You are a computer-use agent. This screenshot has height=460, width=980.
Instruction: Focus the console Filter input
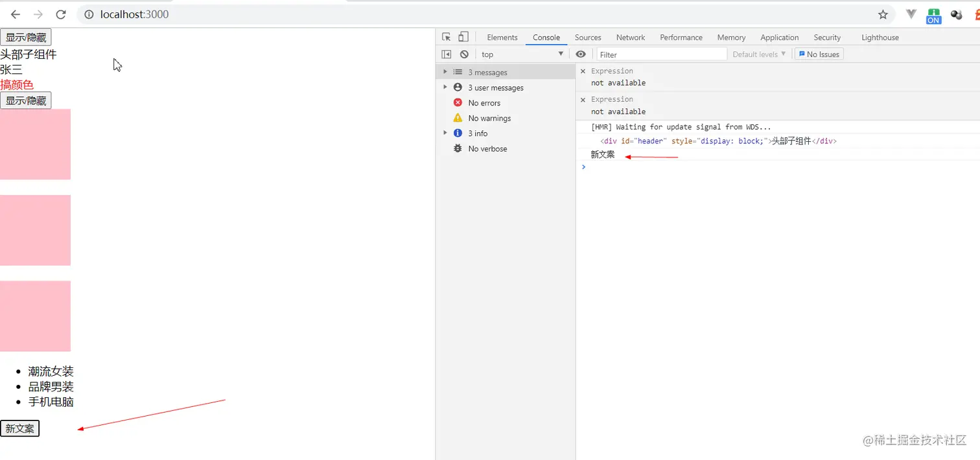coord(662,54)
